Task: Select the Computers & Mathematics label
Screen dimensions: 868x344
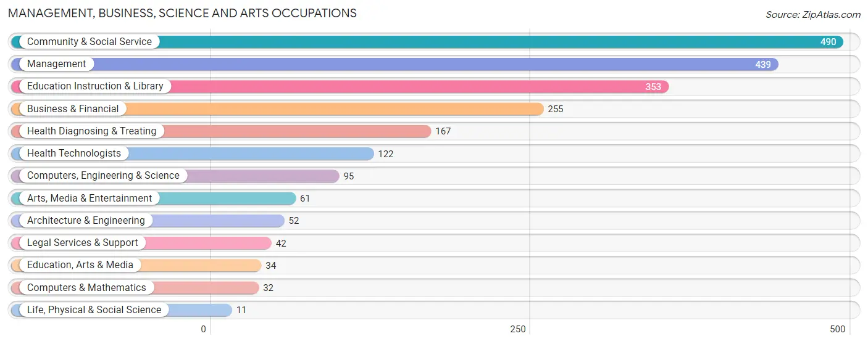Action: 86,288
